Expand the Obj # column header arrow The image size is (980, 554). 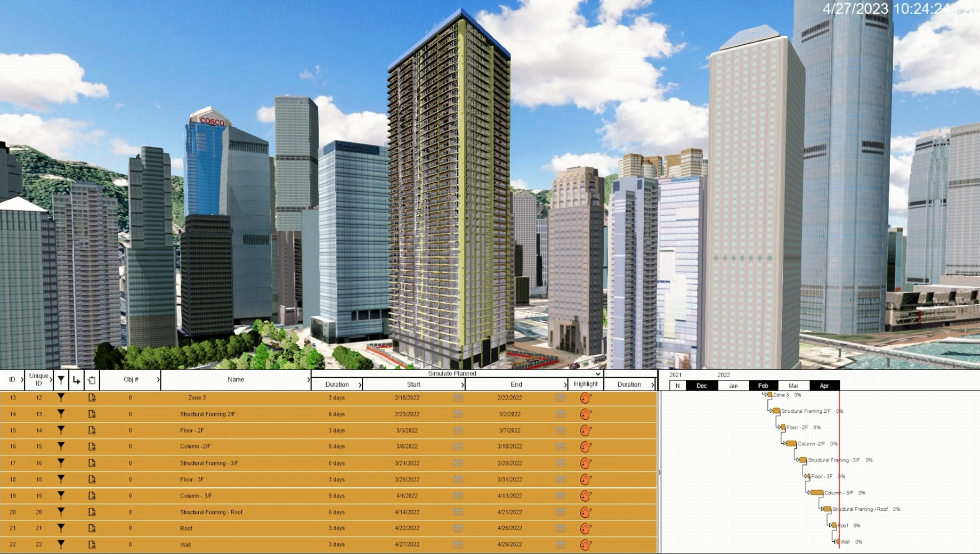(x=158, y=380)
